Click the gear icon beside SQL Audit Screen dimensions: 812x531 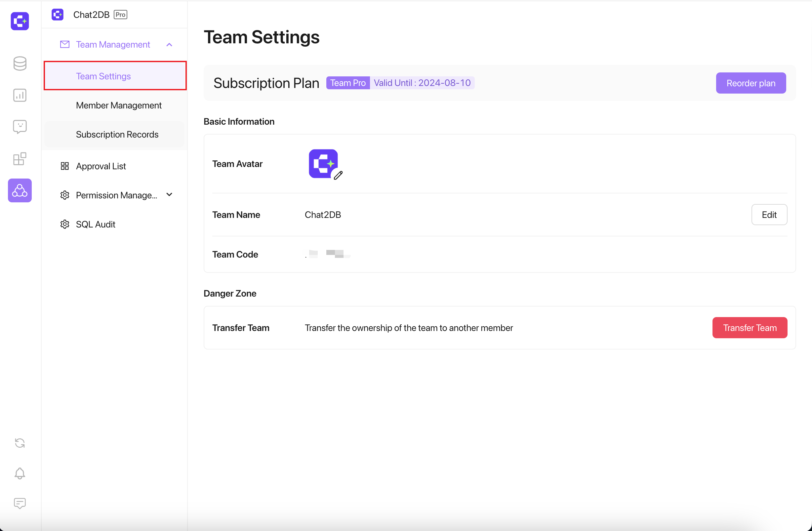(x=65, y=224)
